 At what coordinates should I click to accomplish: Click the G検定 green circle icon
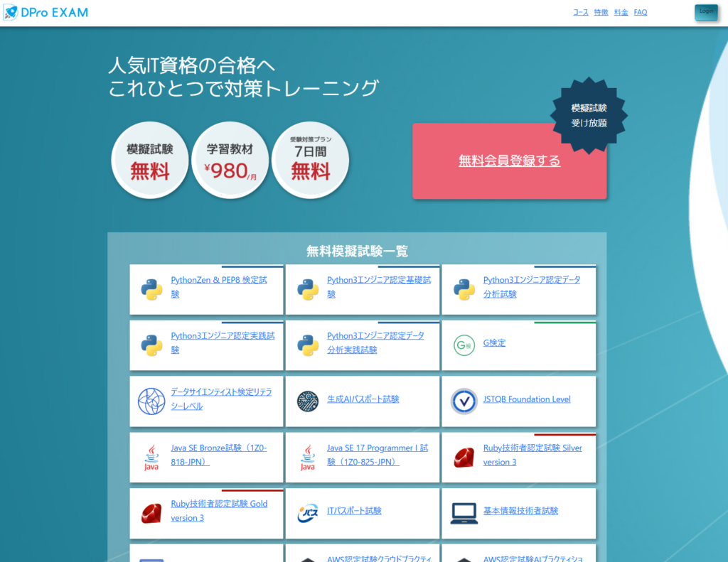(464, 345)
